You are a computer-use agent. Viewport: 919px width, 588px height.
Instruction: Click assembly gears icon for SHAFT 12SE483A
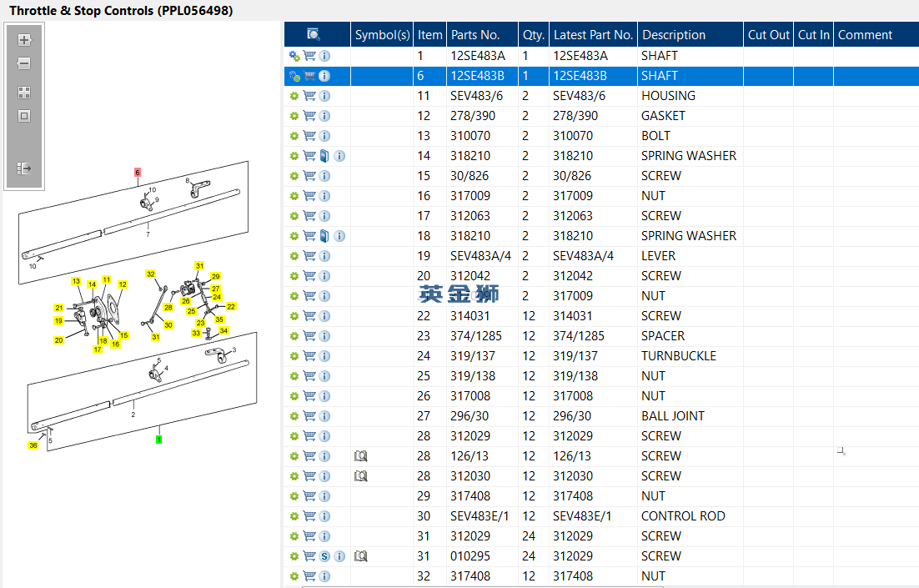pos(294,56)
